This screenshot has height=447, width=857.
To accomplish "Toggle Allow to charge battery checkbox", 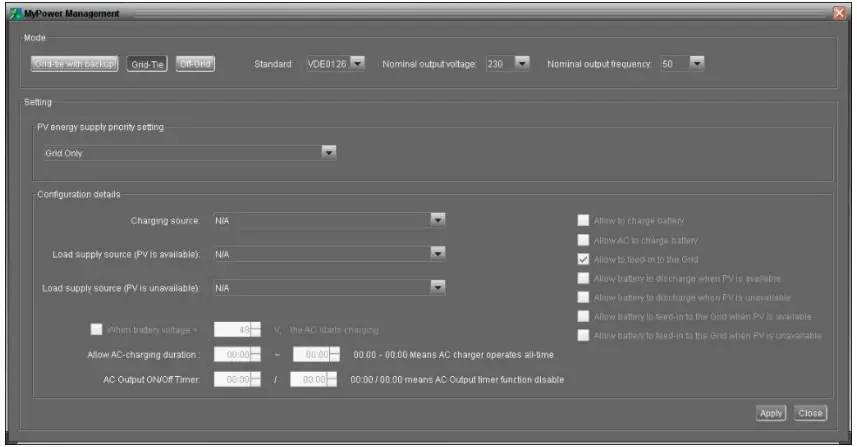I will pos(583,220).
